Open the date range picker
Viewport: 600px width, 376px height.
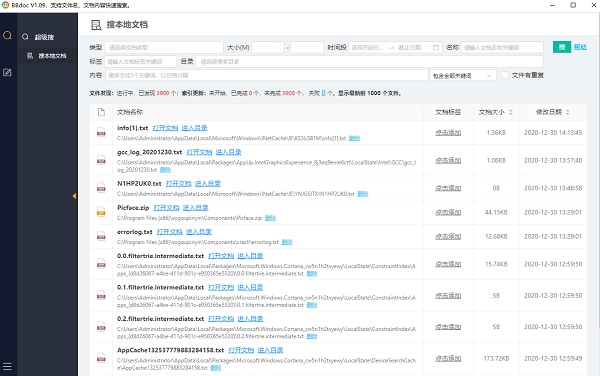(x=395, y=47)
